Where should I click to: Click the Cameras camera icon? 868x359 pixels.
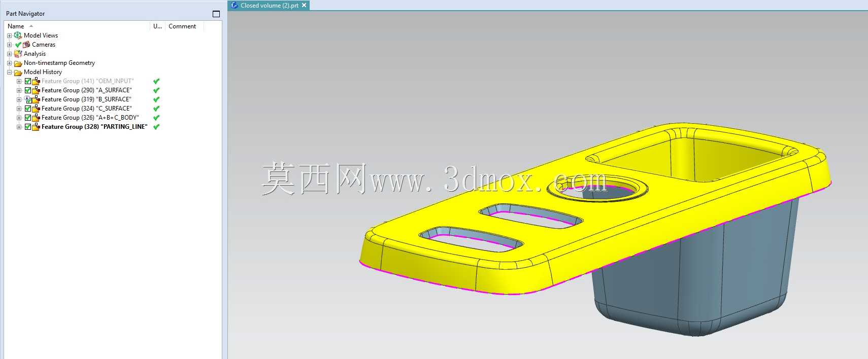[x=27, y=45]
